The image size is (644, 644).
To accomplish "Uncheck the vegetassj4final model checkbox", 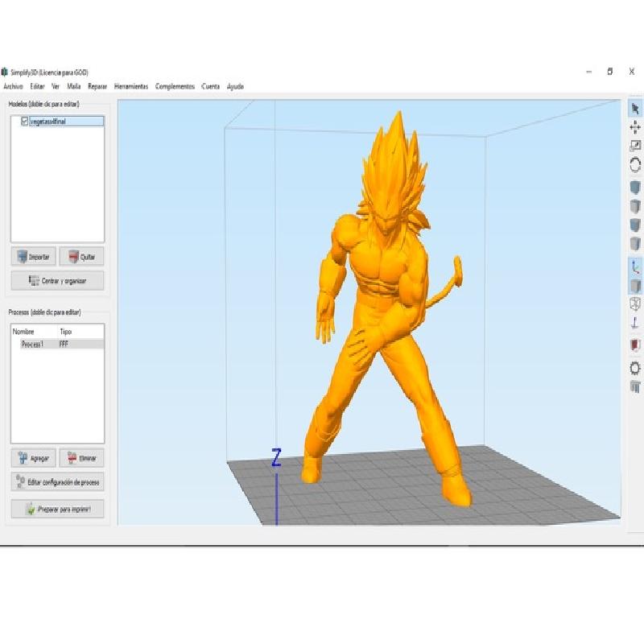I will click(x=24, y=122).
